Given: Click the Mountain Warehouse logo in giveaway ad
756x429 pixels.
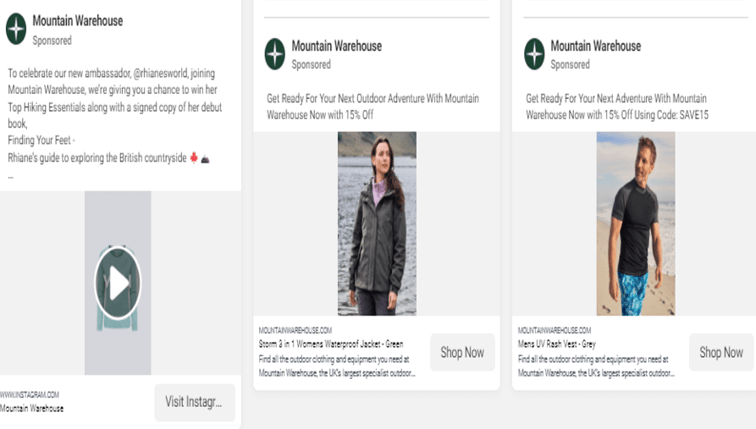Looking at the screenshot, I should [x=16, y=29].
